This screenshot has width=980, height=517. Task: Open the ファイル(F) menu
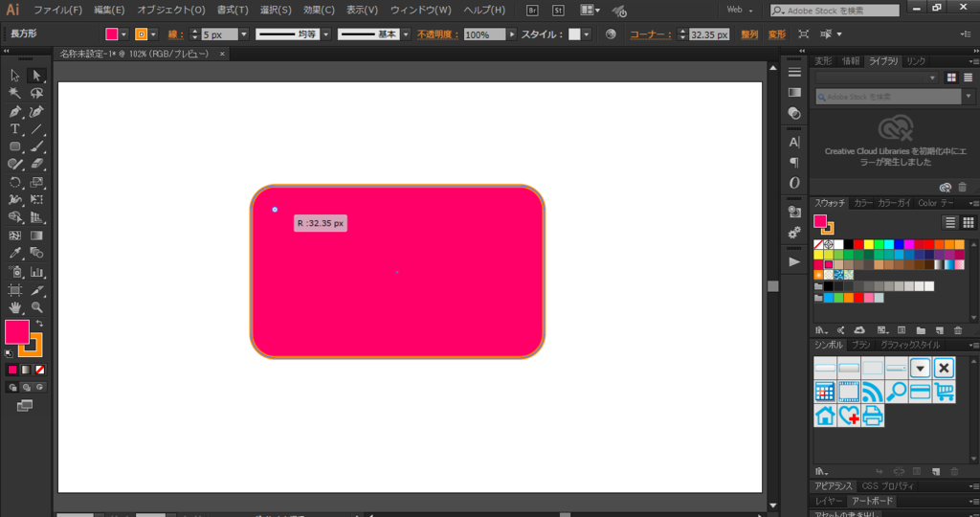(57, 10)
